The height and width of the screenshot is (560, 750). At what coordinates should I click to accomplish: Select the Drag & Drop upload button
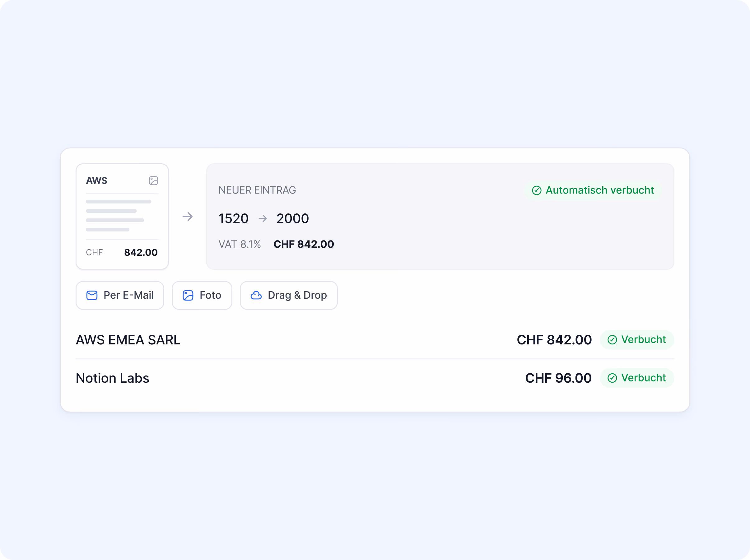coord(288,295)
